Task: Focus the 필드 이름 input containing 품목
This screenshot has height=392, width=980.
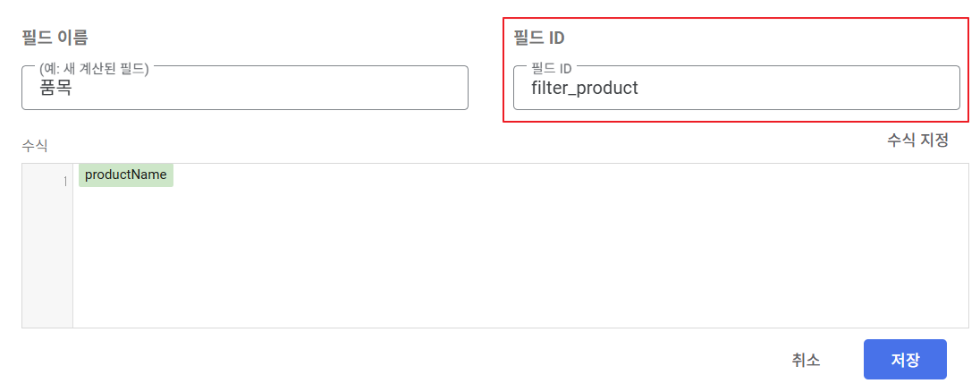Action: pos(244,88)
